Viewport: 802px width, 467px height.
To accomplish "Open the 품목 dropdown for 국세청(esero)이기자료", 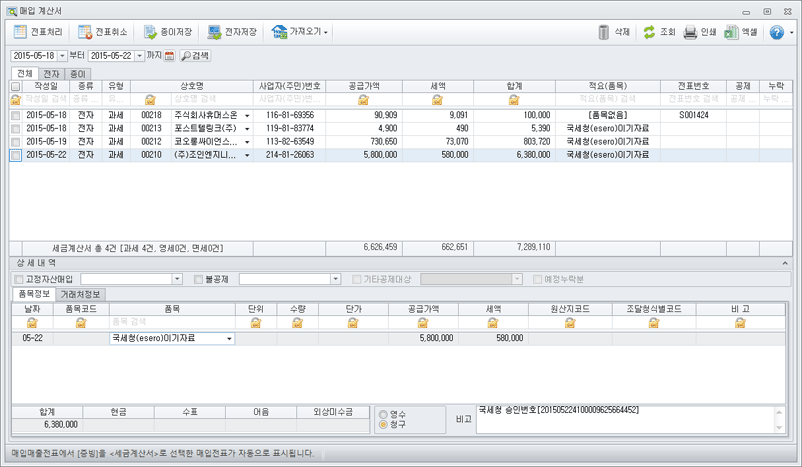I will pyautogui.click(x=230, y=339).
